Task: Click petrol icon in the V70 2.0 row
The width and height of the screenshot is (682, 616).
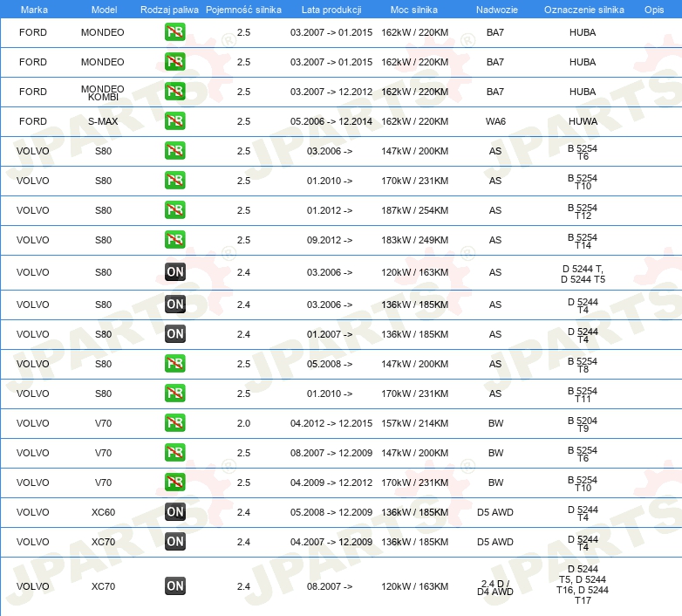Action: tap(174, 422)
